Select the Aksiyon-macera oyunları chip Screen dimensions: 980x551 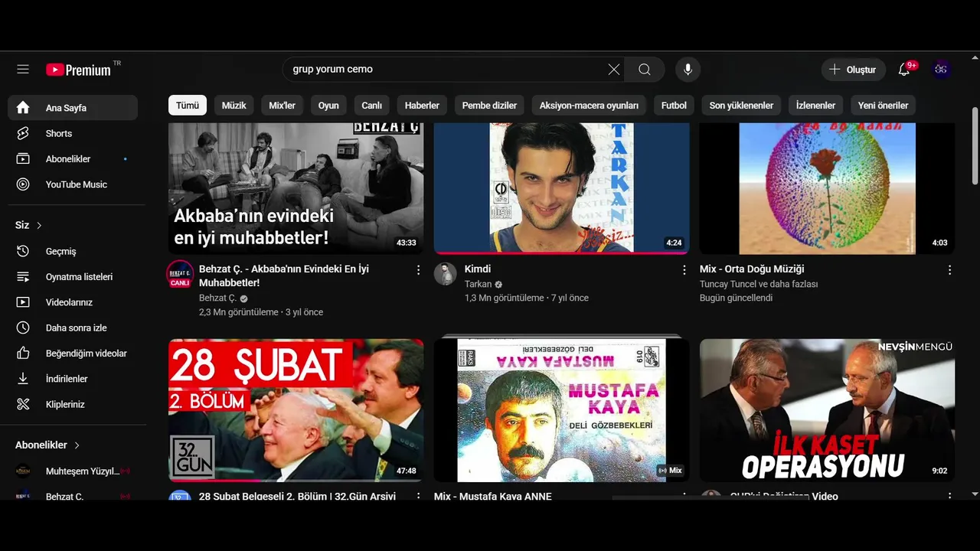589,106
